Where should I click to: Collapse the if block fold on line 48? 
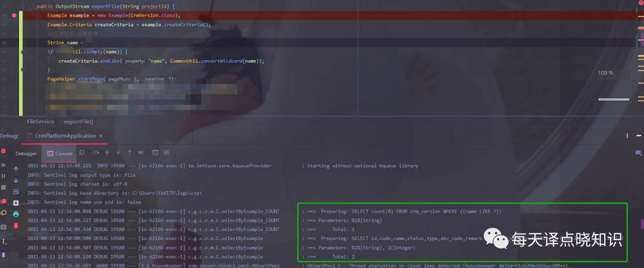pyautogui.click(x=23, y=52)
